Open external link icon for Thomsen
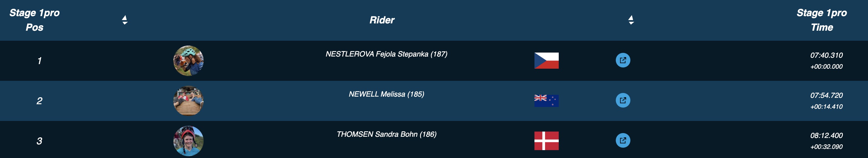The width and height of the screenshot is (868, 158). 623,140
